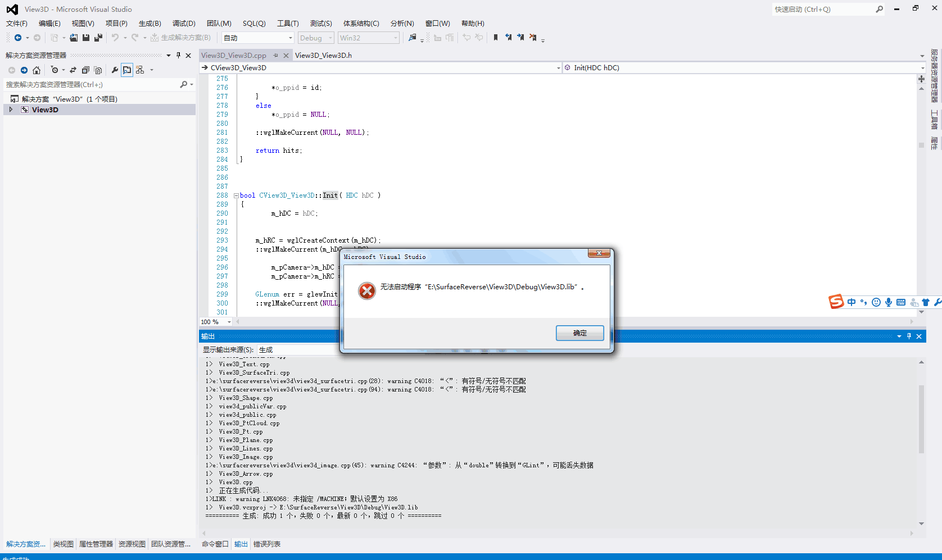Toggle Sogou Chinese/English input mode
The image size is (942, 560).
852,302
